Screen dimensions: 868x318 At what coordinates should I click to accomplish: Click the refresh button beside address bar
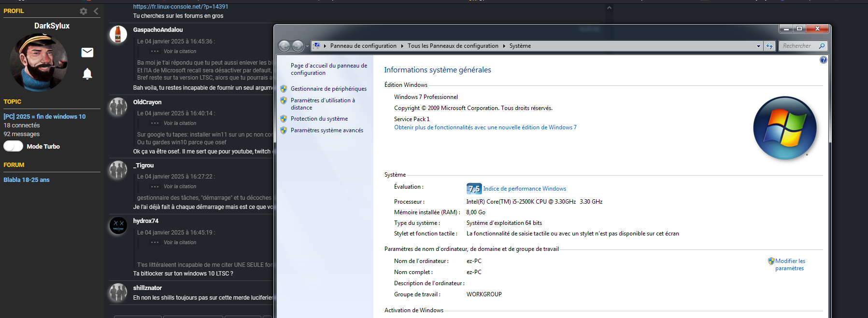click(769, 46)
